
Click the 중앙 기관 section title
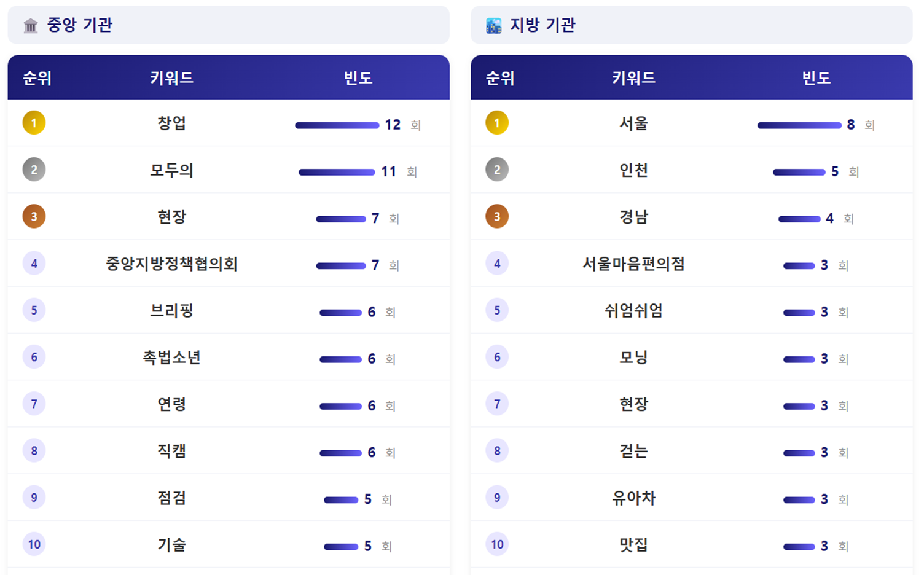pyautogui.click(x=80, y=25)
